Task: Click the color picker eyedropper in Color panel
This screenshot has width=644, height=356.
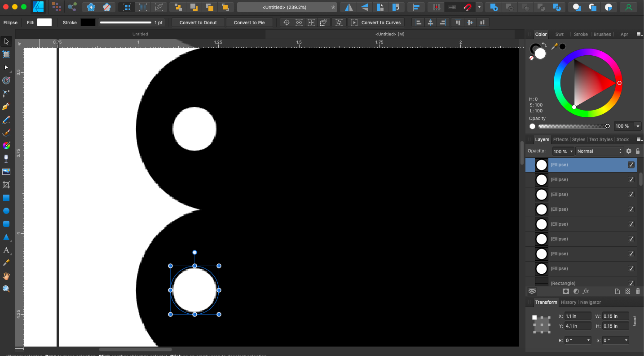Action: point(555,46)
